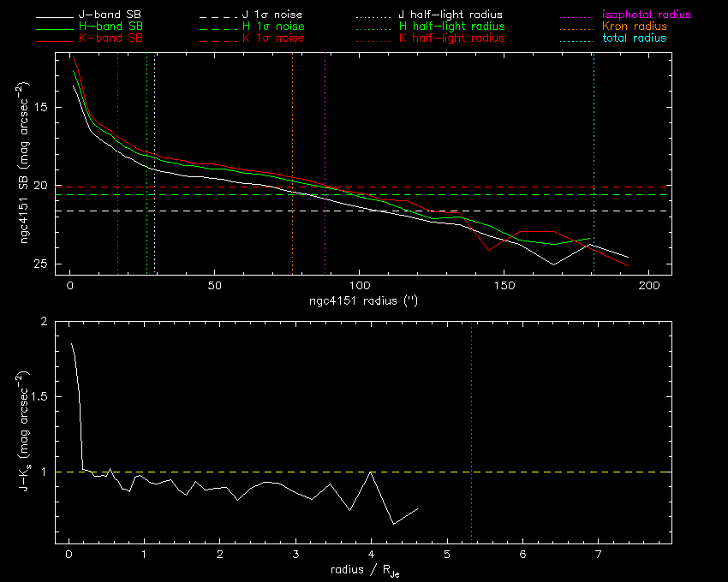Click the white dashed line at J-Ks equals 1
This screenshot has height=582, width=728.
(557, 472)
